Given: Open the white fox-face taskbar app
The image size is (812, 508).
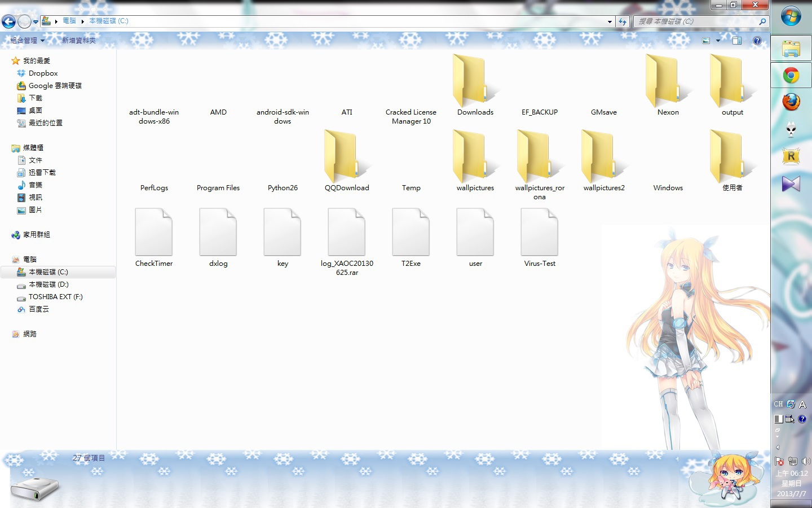Looking at the screenshot, I should point(791,129).
